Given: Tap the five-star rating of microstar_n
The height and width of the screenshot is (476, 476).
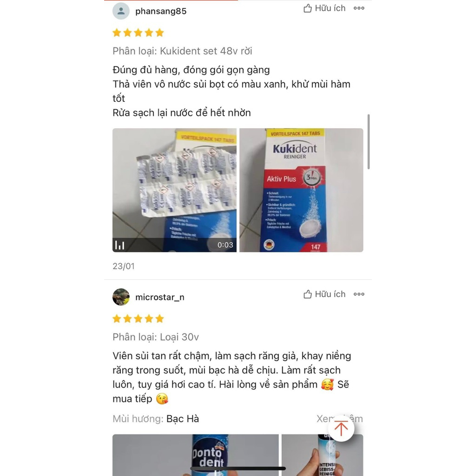Looking at the screenshot, I should click(x=138, y=319).
